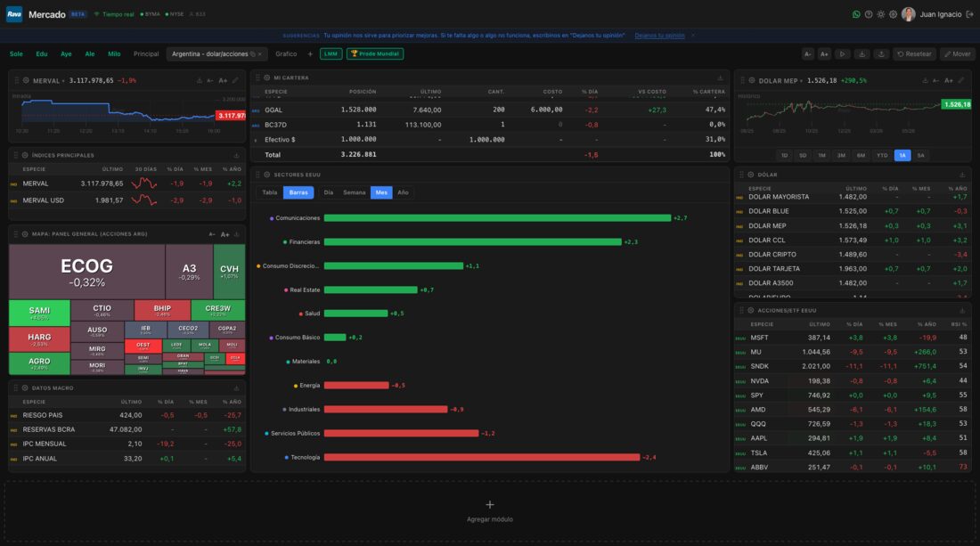
Task: Switch to the Grafico tab
Action: tap(286, 54)
